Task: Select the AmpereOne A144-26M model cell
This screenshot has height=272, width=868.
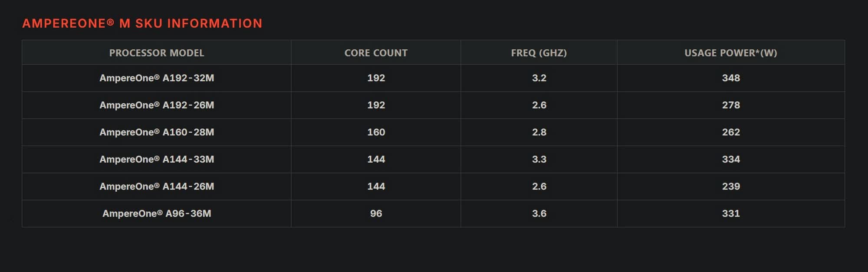Action: click(157, 187)
